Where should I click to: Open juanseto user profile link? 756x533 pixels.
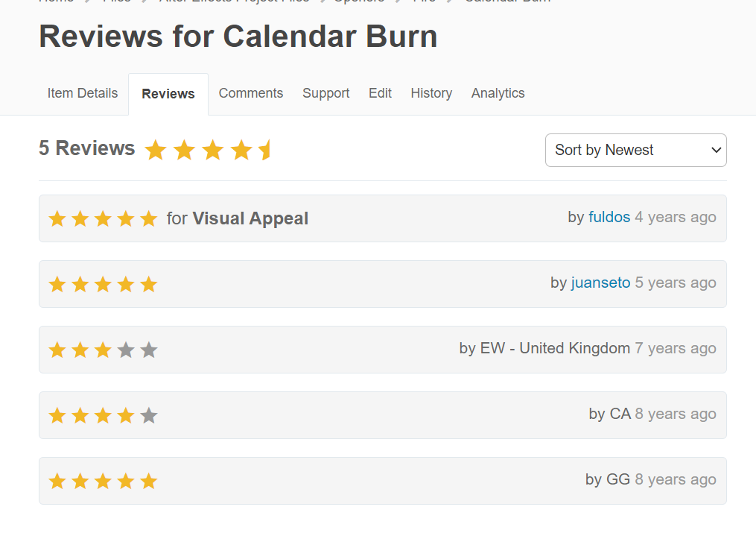tap(601, 283)
